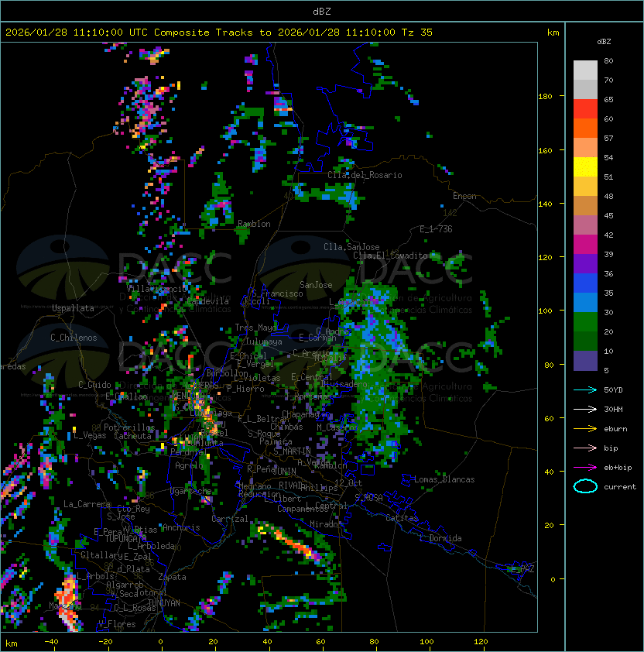Click the Anchoris map label
The width and height of the screenshot is (644, 652).
tap(181, 527)
